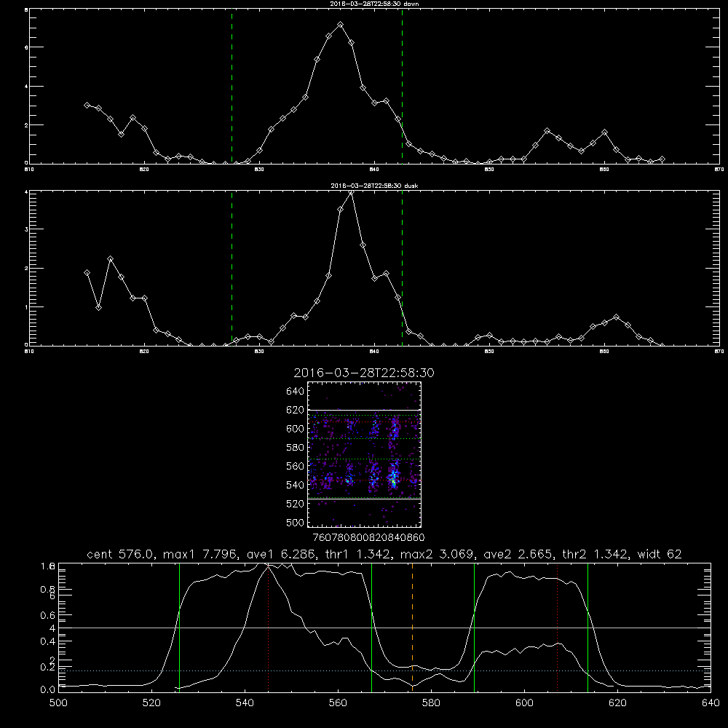Click the 540 label on heat map y-axis
This screenshot has height=728, width=728.
point(295,485)
